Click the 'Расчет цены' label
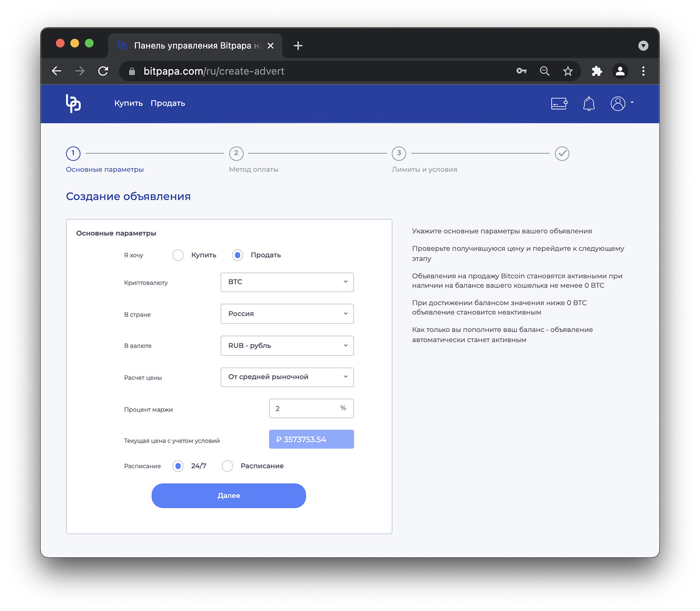The image size is (700, 611). coord(143,378)
